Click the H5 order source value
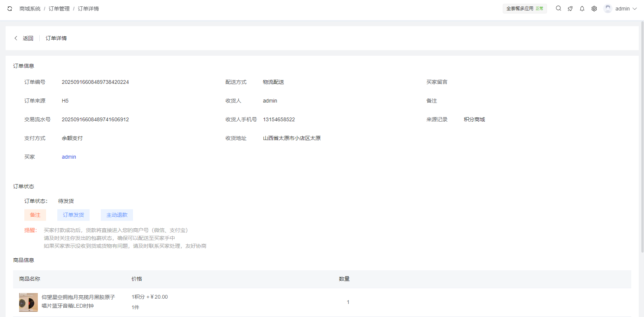The width and height of the screenshot is (644, 317). pos(65,101)
